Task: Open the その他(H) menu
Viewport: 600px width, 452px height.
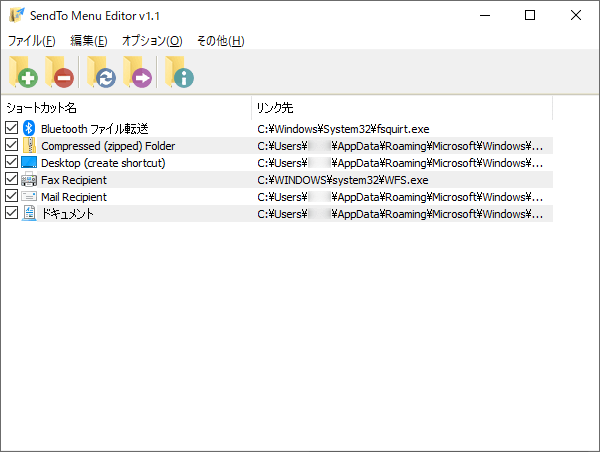Action: tap(220, 41)
